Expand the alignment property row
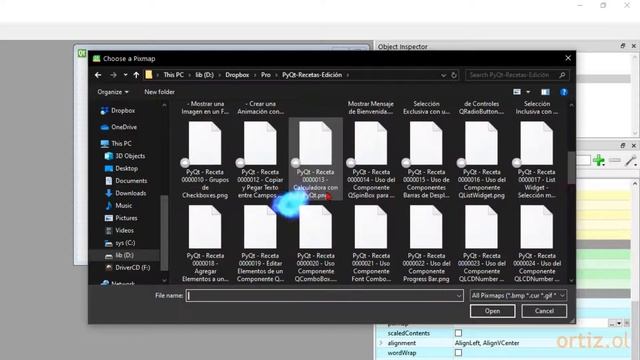 coord(381,343)
